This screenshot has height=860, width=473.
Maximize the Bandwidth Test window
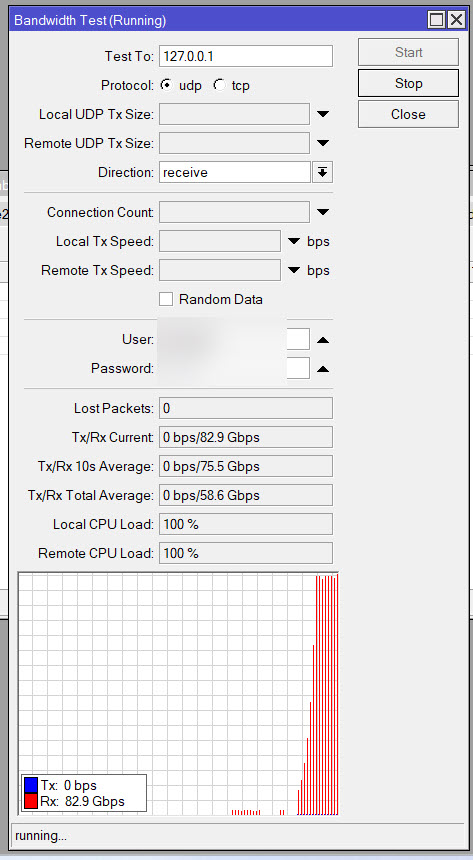click(437, 20)
